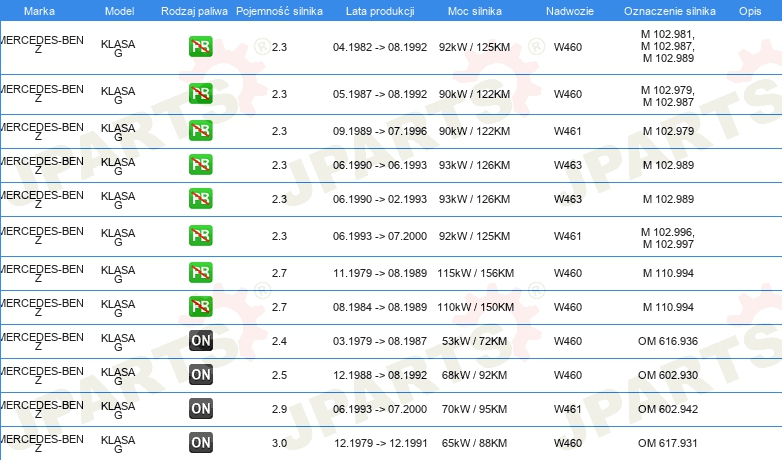Click the 06.1990 -> 02.1993 production years
Screen dimensions: 782x460
pyautogui.click(x=380, y=199)
